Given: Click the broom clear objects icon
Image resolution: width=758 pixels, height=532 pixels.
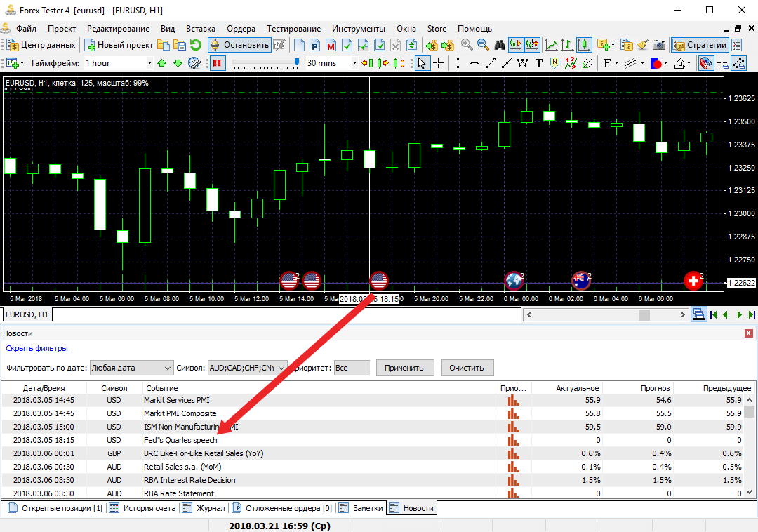Looking at the screenshot, I should click(x=642, y=45).
